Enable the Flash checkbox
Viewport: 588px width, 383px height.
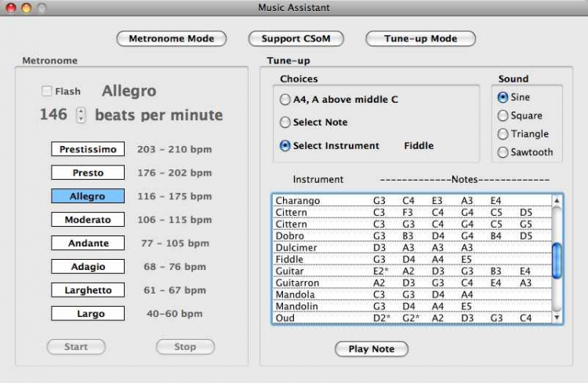click(x=47, y=92)
